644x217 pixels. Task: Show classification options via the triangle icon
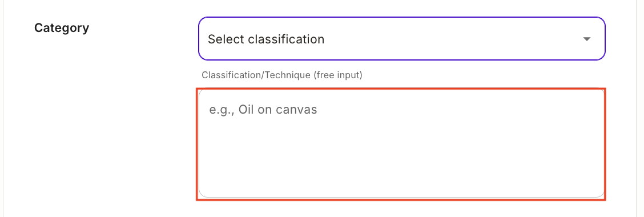pos(587,39)
